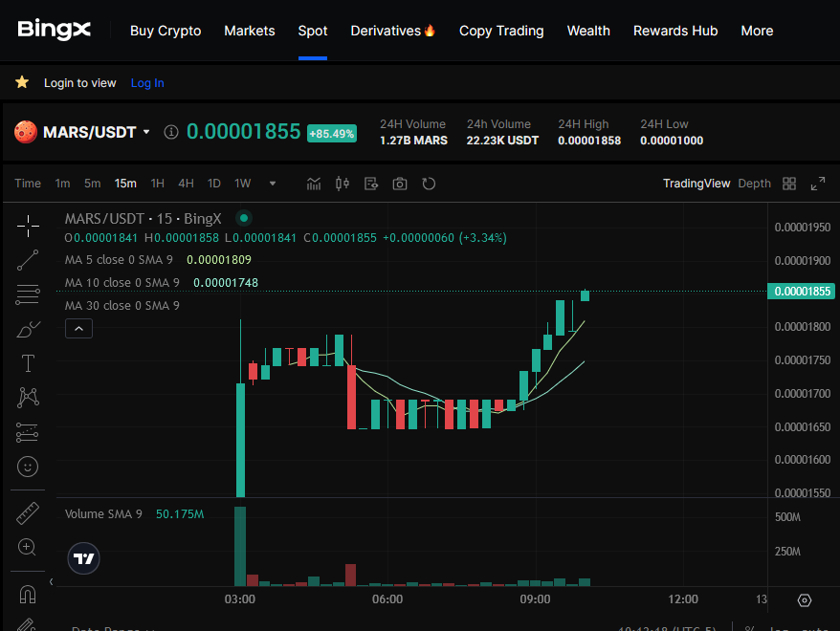Select the crosshair cursor tool
The width and height of the screenshot is (840, 631).
28,226
